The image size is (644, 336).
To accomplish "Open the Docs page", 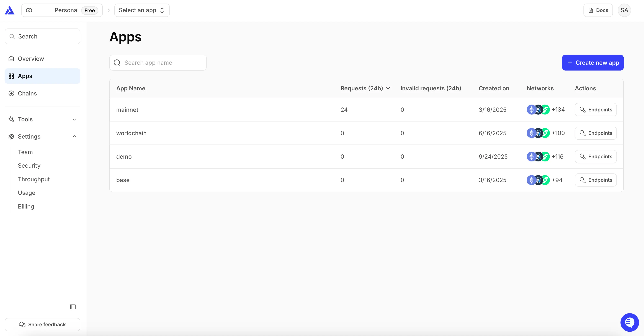I will (598, 10).
